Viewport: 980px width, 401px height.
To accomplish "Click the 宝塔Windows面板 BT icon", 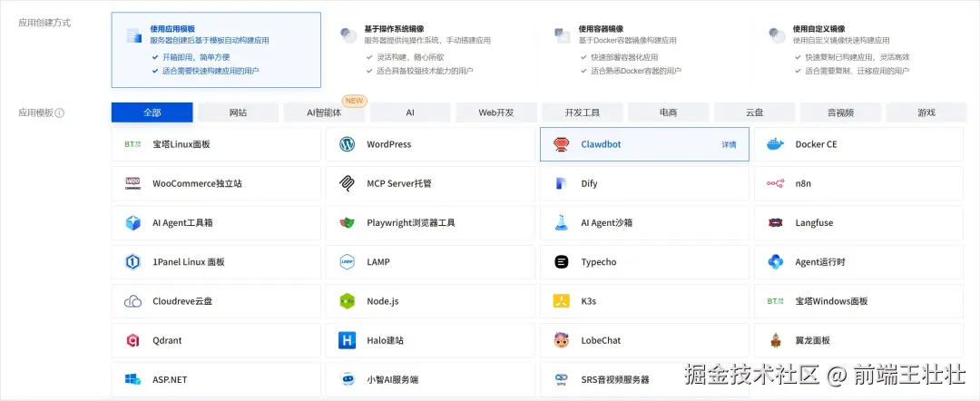I will click(775, 302).
